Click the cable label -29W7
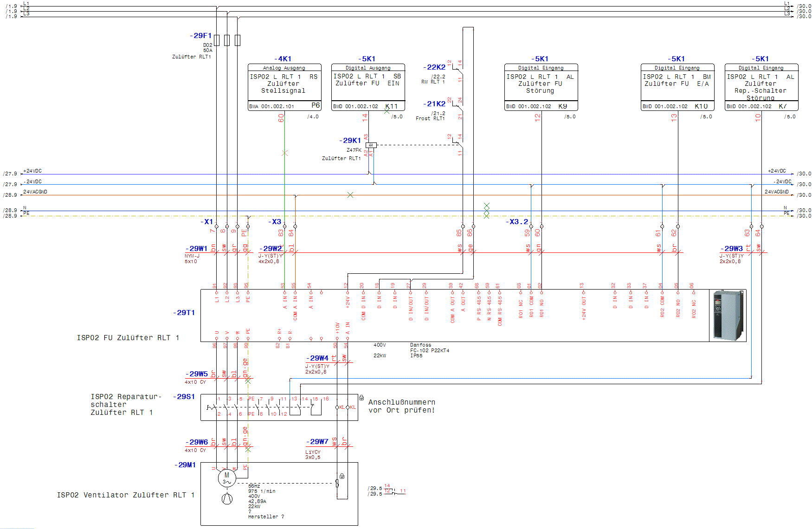812x529 pixels. pos(317,442)
